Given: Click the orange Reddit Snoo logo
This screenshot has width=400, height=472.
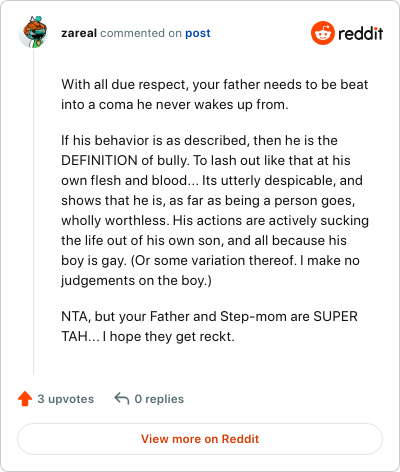Looking at the screenshot, I should pyautogui.click(x=323, y=33).
